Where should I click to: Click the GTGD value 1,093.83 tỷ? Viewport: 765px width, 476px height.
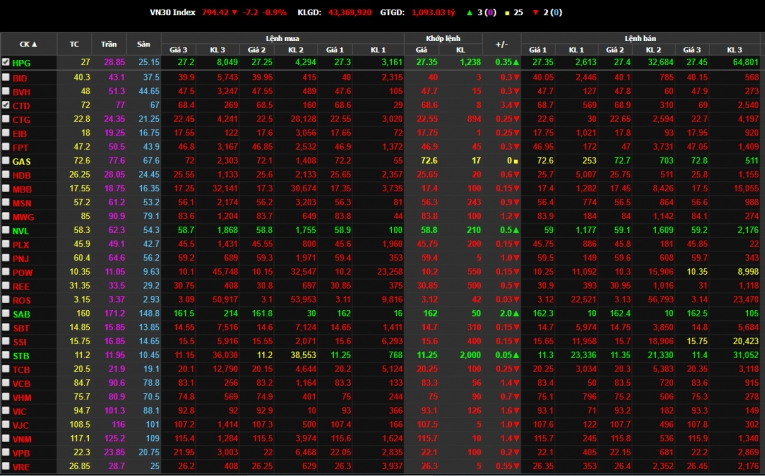coord(433,12)
